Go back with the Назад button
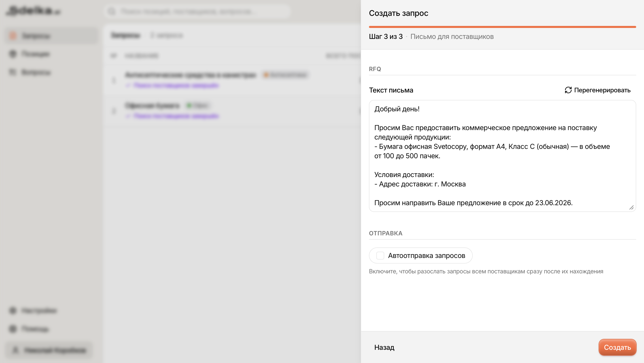644x363 pixels. 384,347
